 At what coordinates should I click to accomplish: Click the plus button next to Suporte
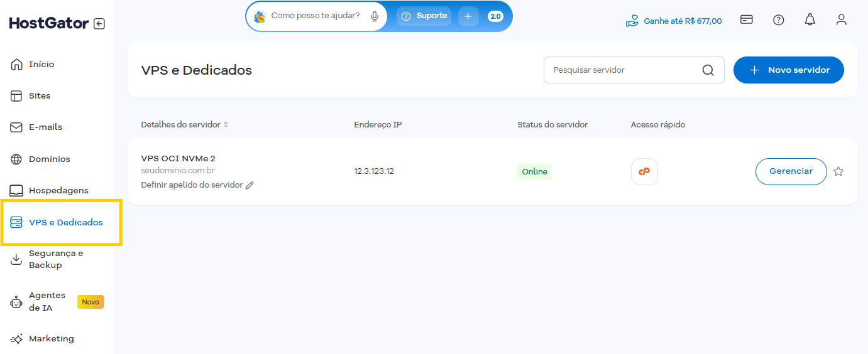(468, 16)
